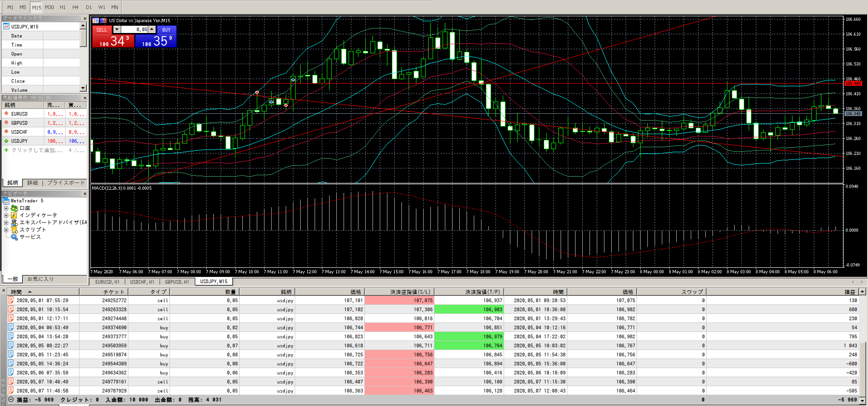868x406 pixels.
Task: Switch chart to MN monthly timeframe
Action: (115, 7)
